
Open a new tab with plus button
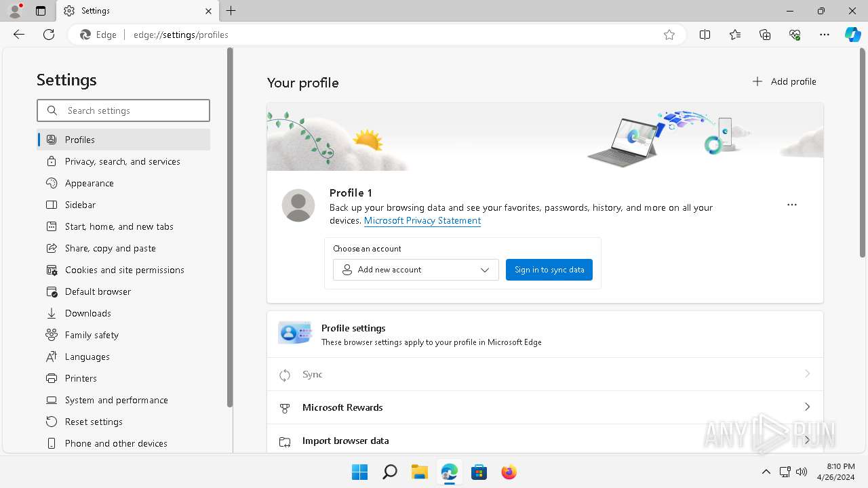(x=231, y=11)
